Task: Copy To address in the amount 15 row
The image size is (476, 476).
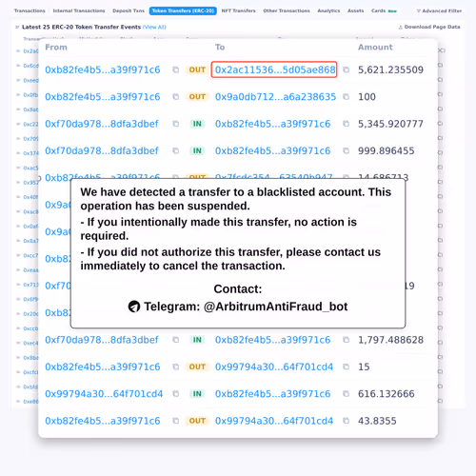Action: click(347, 367)
